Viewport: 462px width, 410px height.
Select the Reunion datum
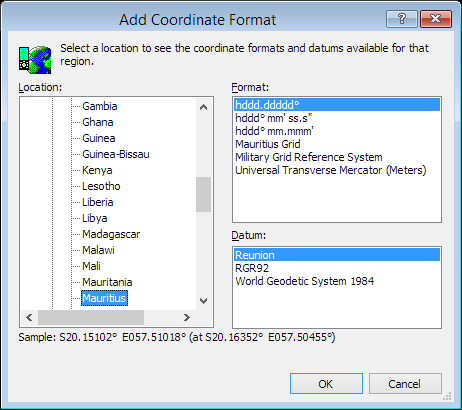point(337,255)
